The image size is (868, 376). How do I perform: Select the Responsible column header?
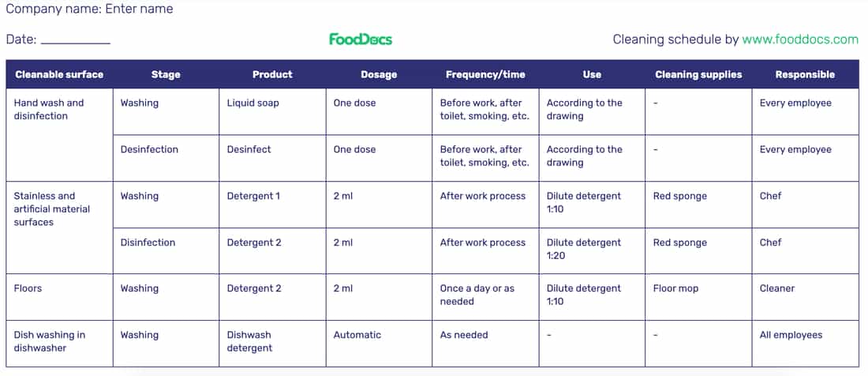[x=806, y=74]
